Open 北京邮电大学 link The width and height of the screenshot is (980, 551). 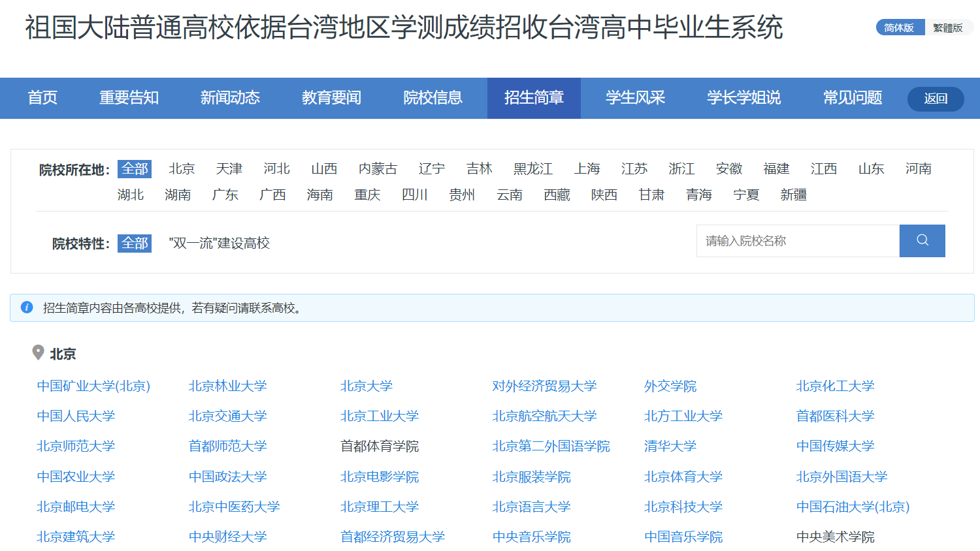point(76,507)
